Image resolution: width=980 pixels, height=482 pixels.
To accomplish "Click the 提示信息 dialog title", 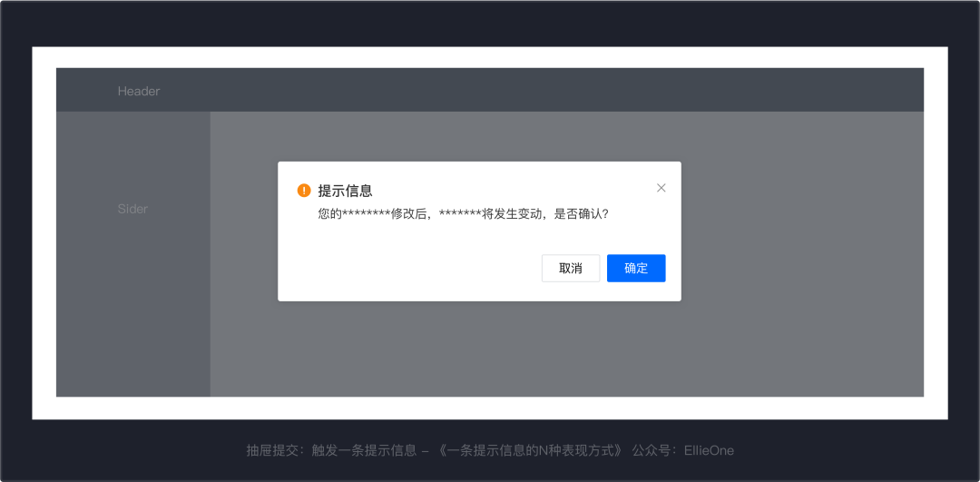I will point(345,191).
